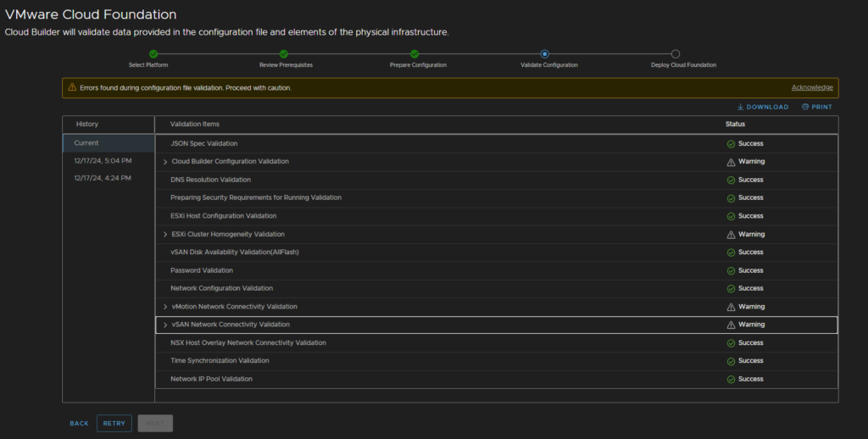Viewport: 868px width, 439px height.
Task: Click the Validate Configuration active step circle
Action: [545, 53]
